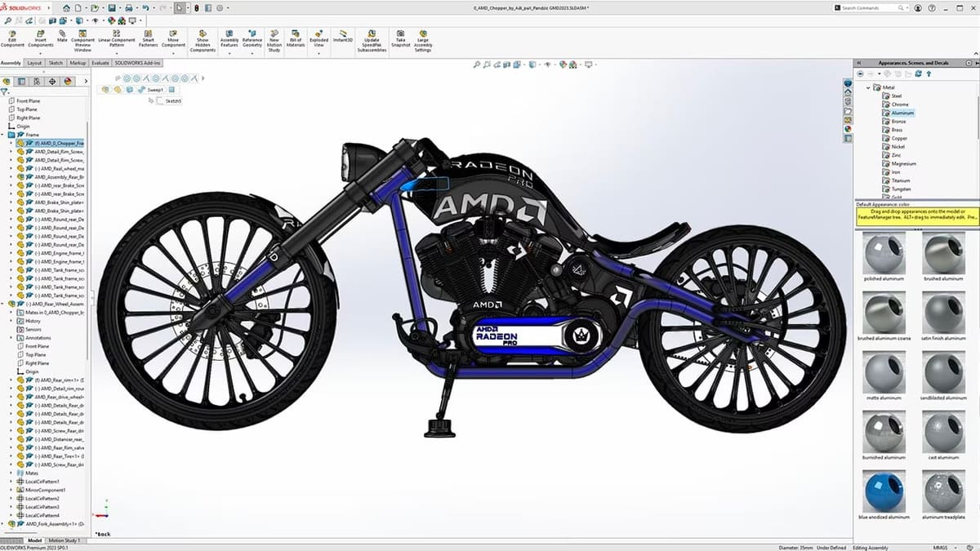The height and width of the screenshot is (551, 980).
Task: Expand the History node
Action: 11,321
